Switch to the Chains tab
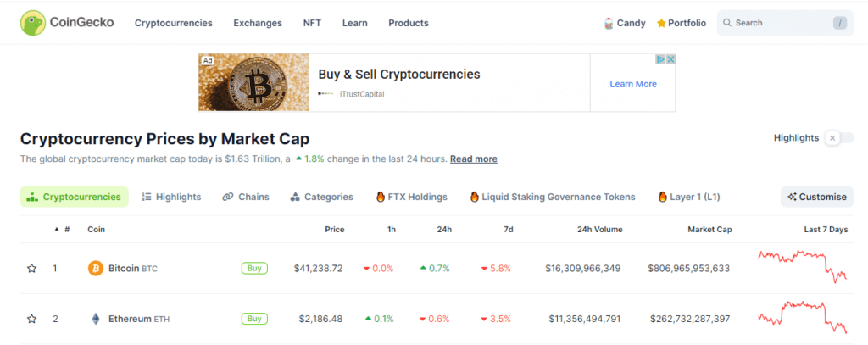868x345 pixels. pyautogui.click(x=246, y=197)
